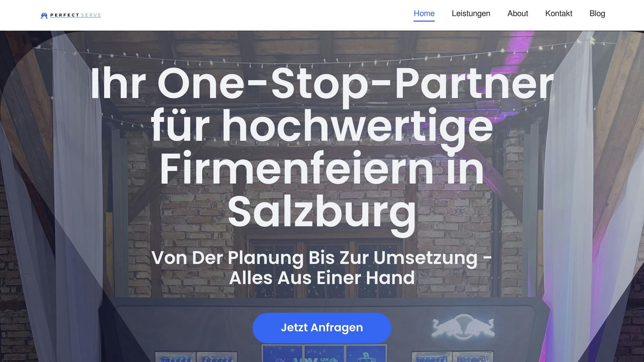Click the blue screens below the Anfragen button

pyautogui.click(x=324, y=354)
